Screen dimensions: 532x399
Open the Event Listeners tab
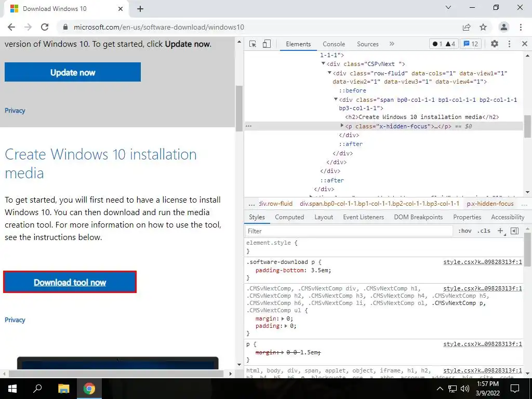(x=363, y=217)
